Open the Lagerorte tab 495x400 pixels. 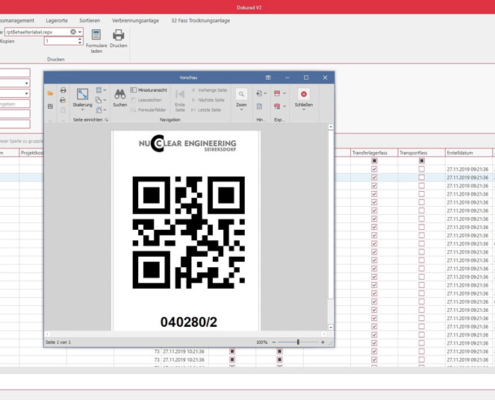point(57,21)
